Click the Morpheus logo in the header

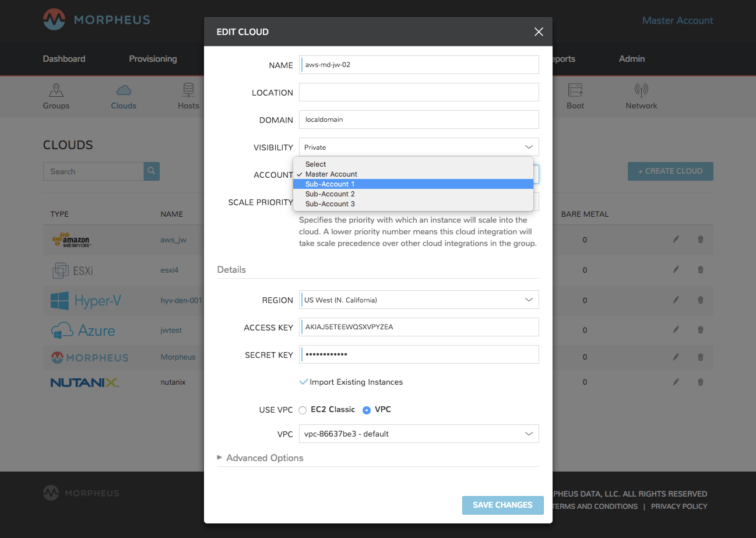(x=96, y=19)
